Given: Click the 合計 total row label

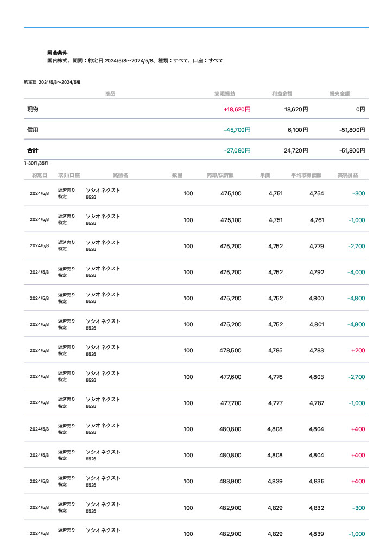Looking at the screenshot, I should pyautogui.click(x=33, y=150).
